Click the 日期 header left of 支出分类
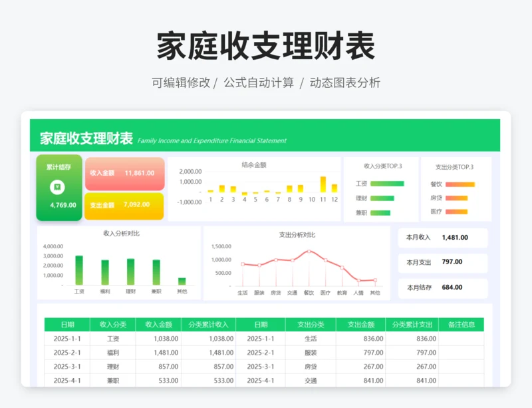The height and width of the screenshot is (408, 532). coord(261,325)
